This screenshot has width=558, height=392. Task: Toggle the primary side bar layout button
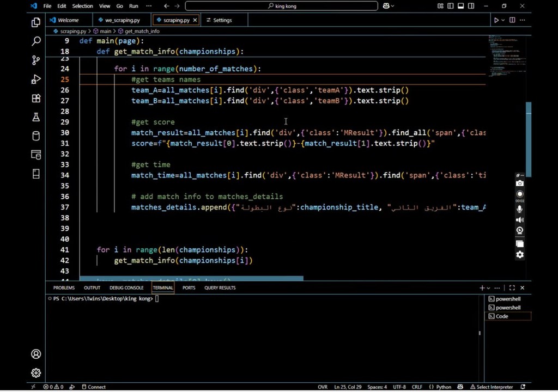pos(451,6)
